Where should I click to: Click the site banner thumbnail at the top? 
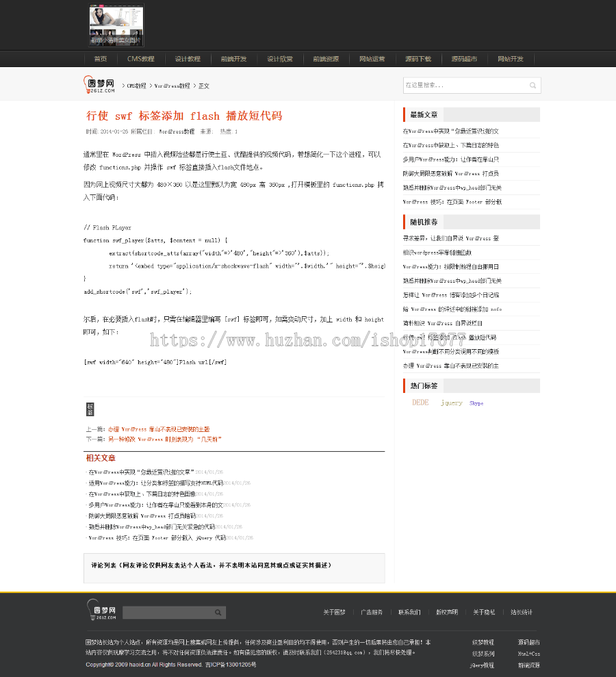116,25
